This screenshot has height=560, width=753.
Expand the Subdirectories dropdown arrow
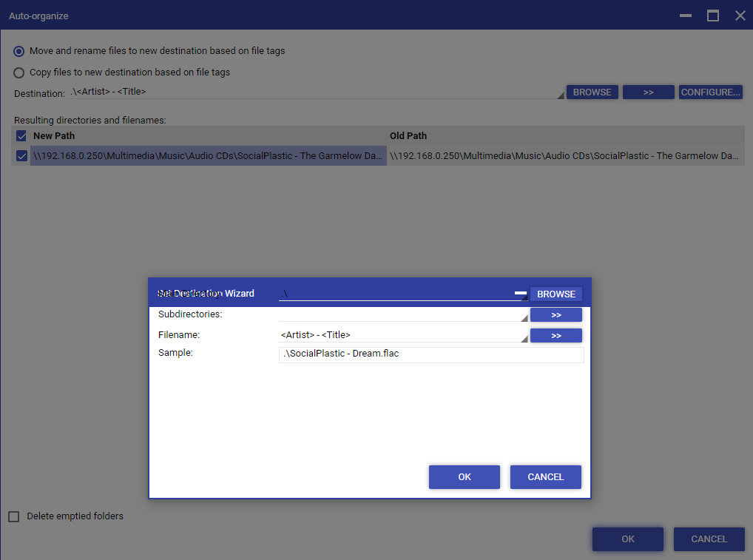524,318
